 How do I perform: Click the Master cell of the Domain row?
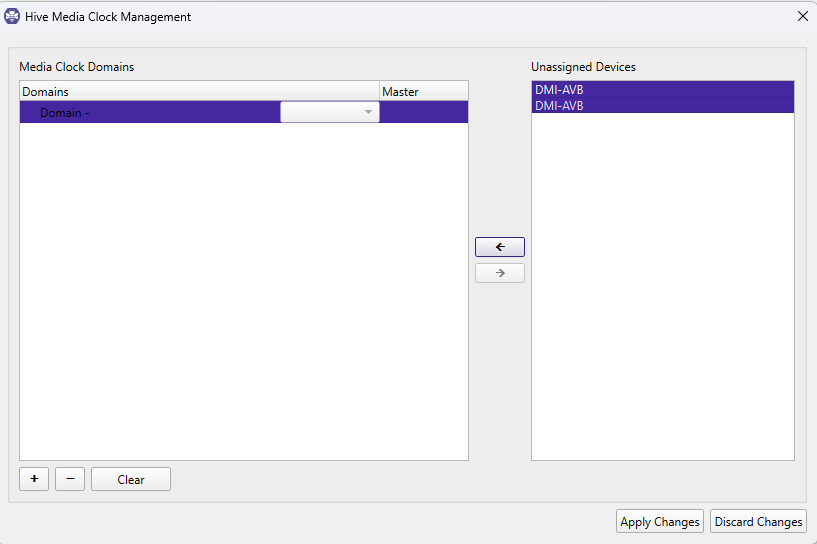[423, 113]
